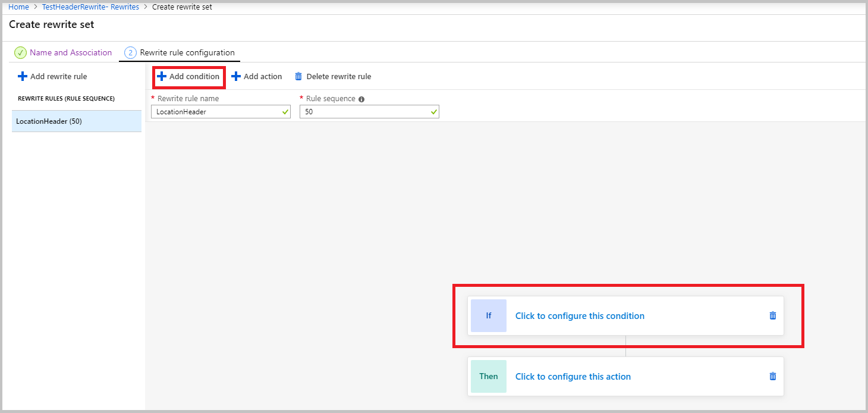Click the green checkmark on Name and Association
Viewport: 868px width, 413px height.
tap(20, 52)
